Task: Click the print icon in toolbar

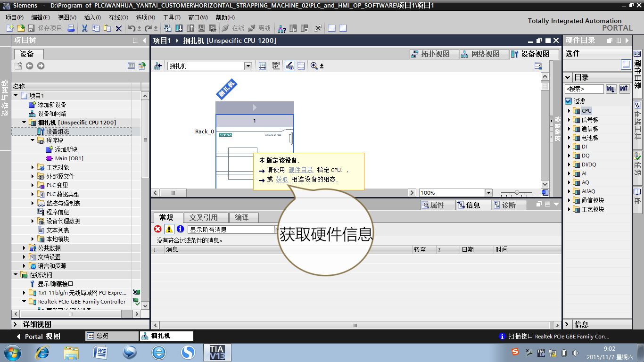Action: (x=71, y=28)
